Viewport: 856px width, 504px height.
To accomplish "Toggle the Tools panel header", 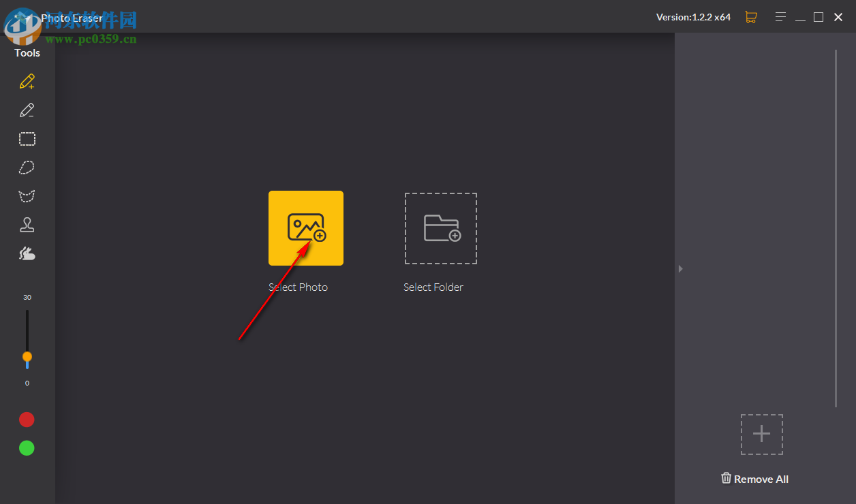I will pyautogui.click(x=27, y=52).
